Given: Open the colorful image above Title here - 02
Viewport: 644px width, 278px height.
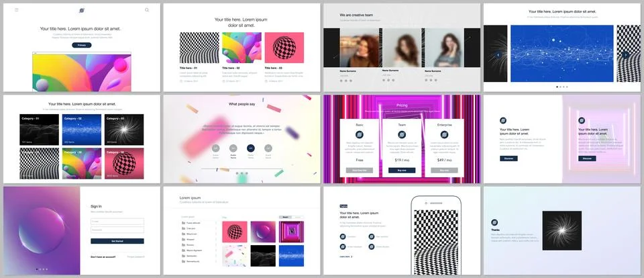Looking at the screenshot, I should 242,48.
